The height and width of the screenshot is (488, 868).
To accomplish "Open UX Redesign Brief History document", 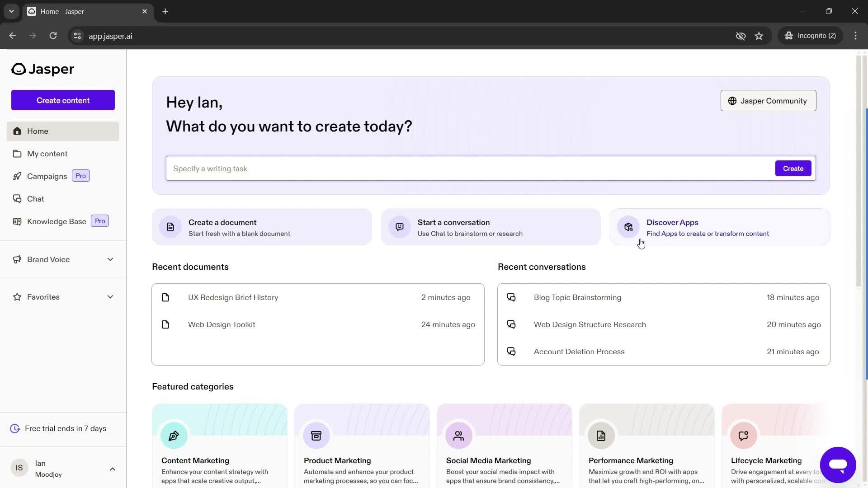I will tap(232, 297).
